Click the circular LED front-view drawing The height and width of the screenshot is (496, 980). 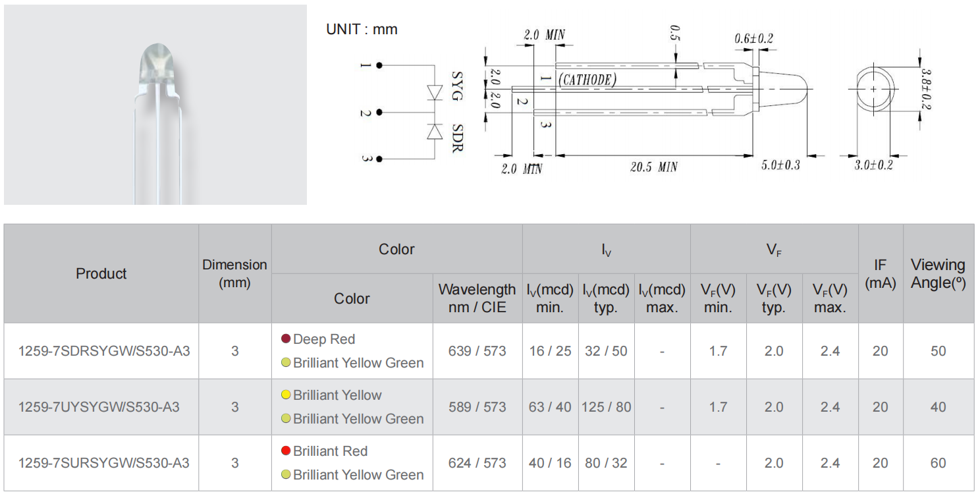pyautogui.click(x=873, y=89)
